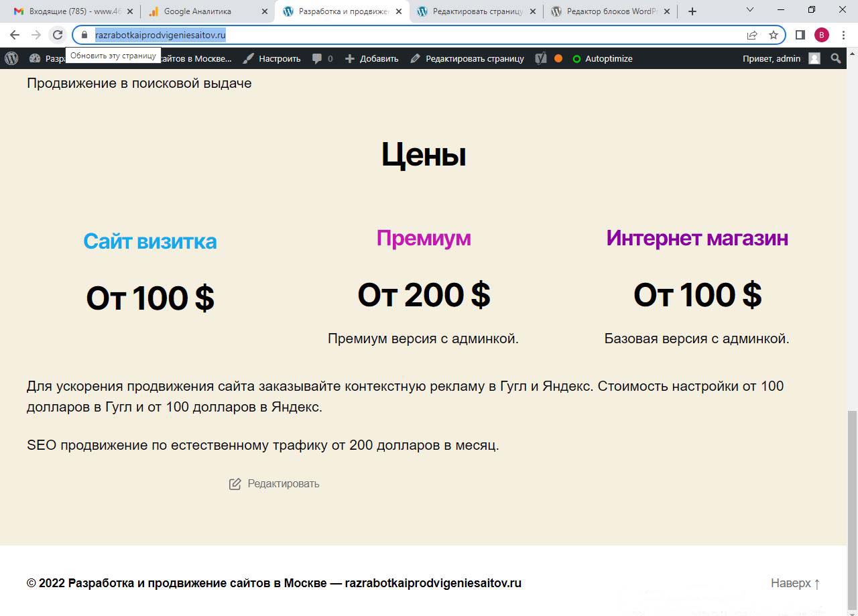This screenshot has width=858, height=616.
Task: Click 'Редактировать страницу' in admin bar
Action: (x=467, y=58)
